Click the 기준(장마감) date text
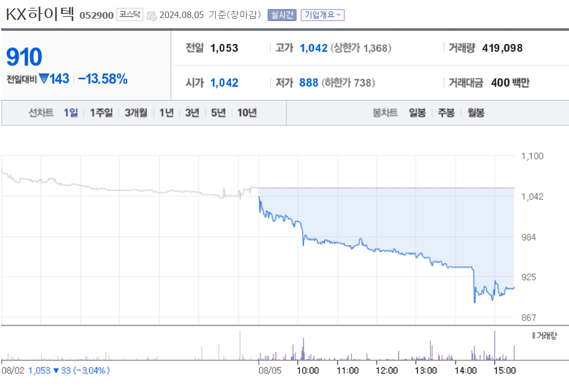 [x=235, y=15]
